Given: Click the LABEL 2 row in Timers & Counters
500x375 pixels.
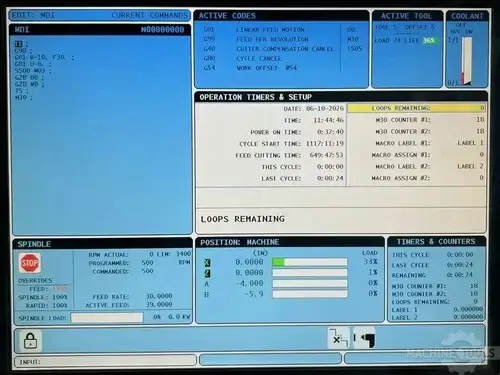Looking at the screenshot, I should pyautogui.click(x=437, y=318).
